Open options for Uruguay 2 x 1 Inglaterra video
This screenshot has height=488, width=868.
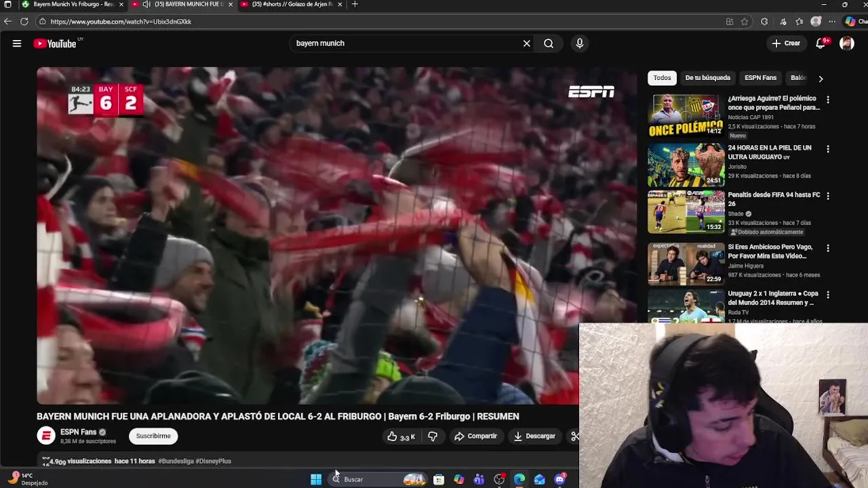827,295
